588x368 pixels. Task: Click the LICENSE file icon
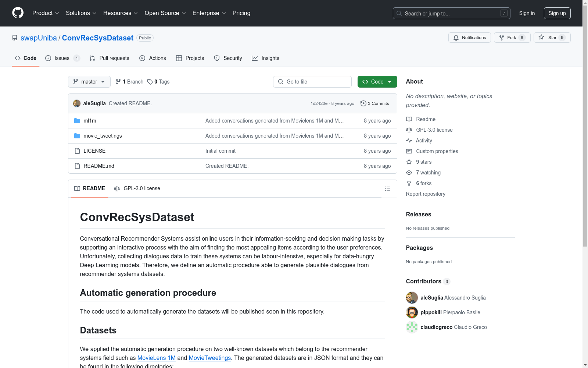[77, 151]
